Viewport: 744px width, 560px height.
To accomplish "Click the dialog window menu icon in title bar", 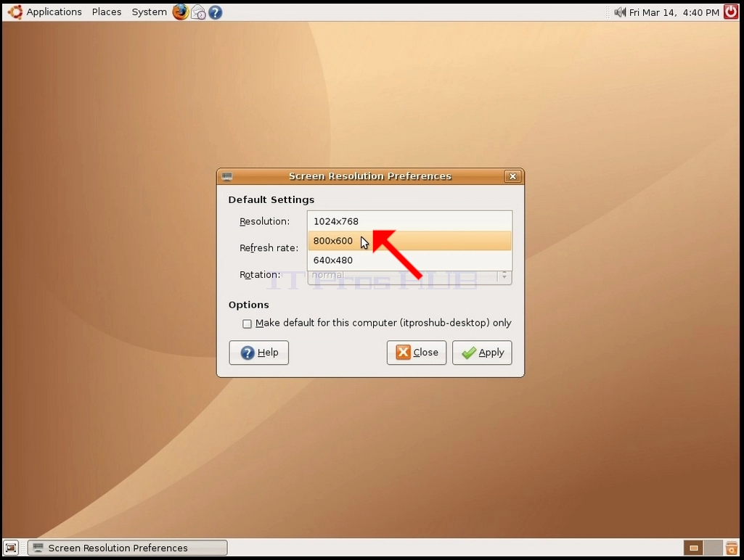I will (226, 176).
